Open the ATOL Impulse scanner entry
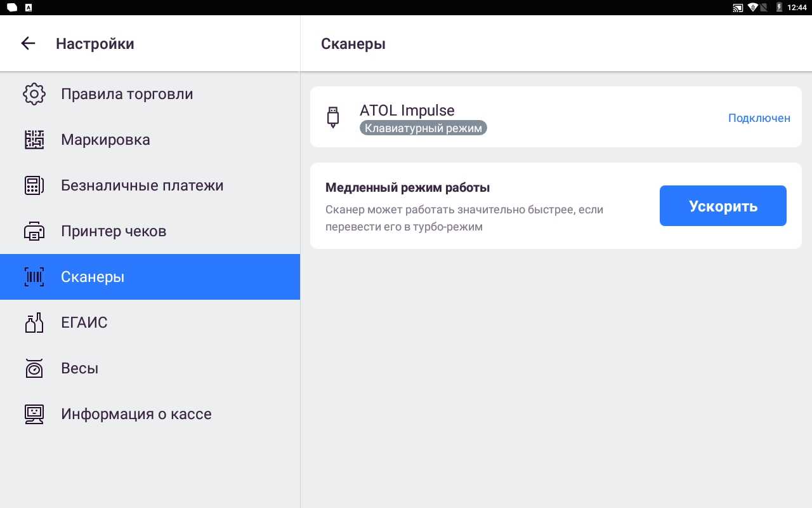Image resolution: width=812 pixels, height=508 pixels. [407, 110]
